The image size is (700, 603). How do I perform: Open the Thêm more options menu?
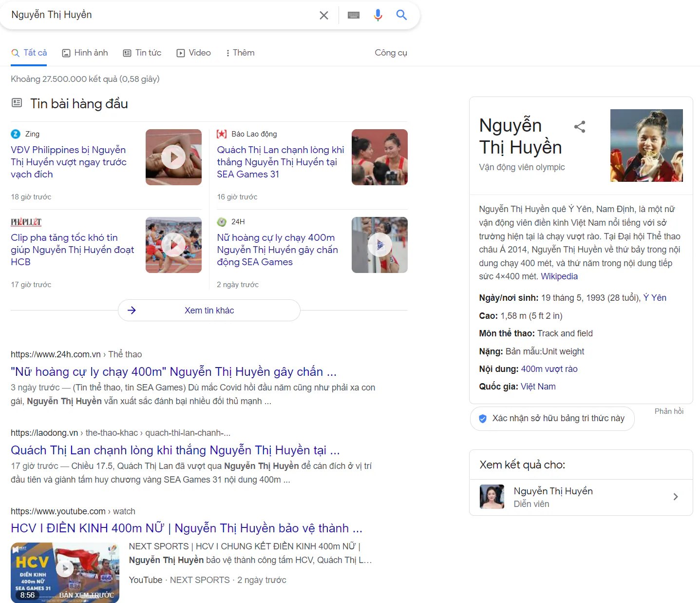pyautogui.click(x=240, y=53)
